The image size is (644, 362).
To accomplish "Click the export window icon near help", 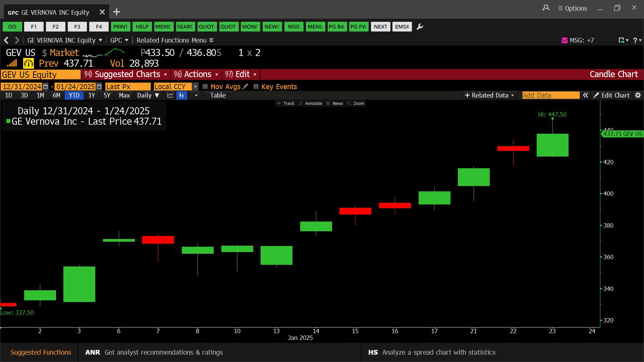I will coord(622,40).
